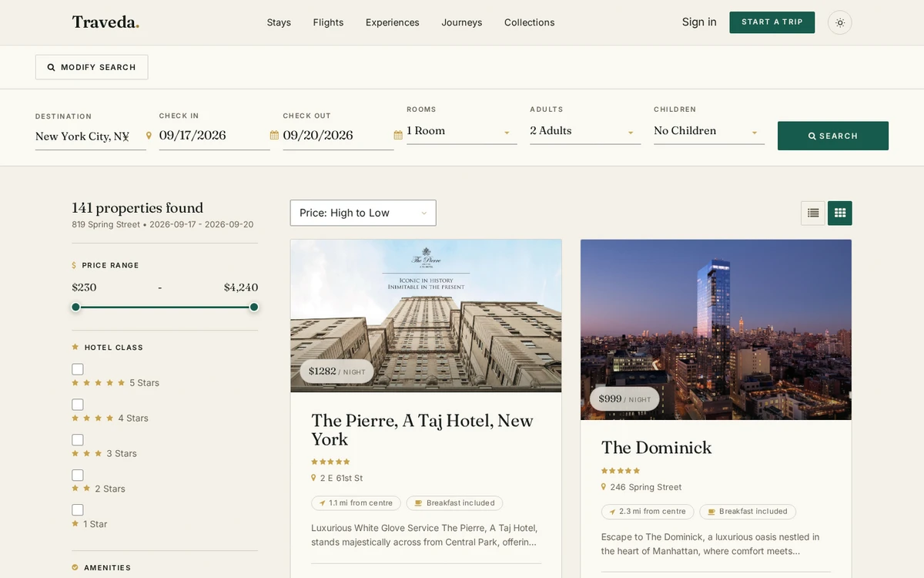Open the Rooms dropdown showing 1 Room
This screenshot has height=578, width=924.
coord(462,131)
